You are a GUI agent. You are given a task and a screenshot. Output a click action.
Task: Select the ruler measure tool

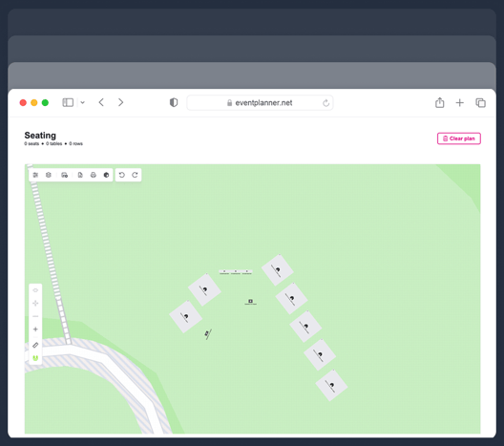pyautogui.click(x=35, y=346)
